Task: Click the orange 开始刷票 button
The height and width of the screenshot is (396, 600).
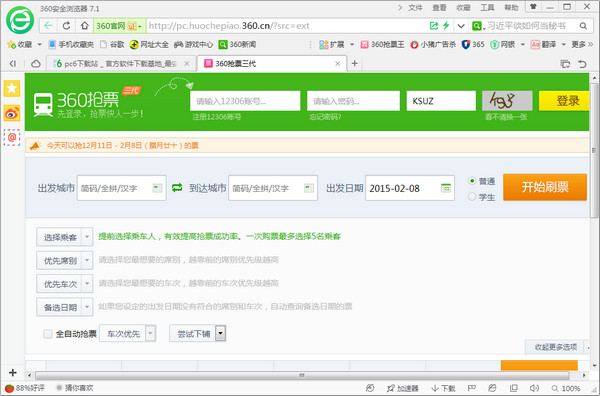Action: (545, 187)
